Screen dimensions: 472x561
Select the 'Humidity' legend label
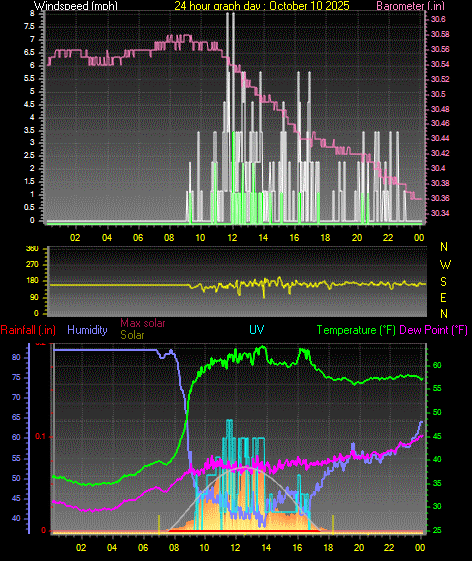coord(87,330)
